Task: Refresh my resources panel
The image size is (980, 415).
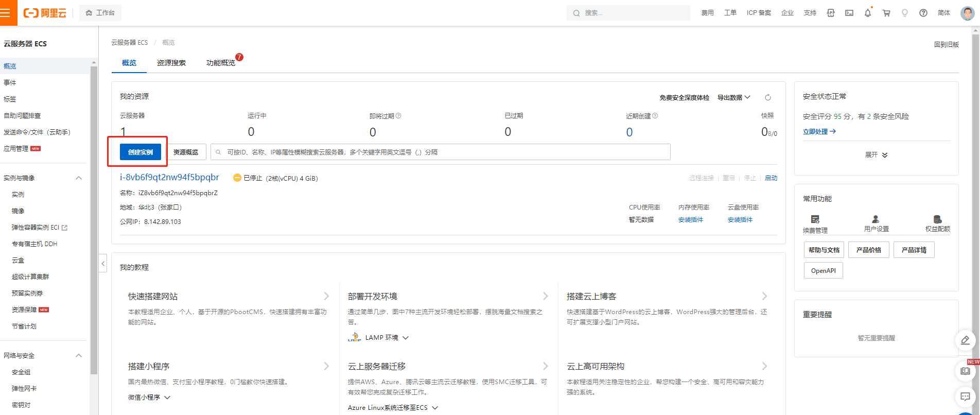Action: [768, 97]
